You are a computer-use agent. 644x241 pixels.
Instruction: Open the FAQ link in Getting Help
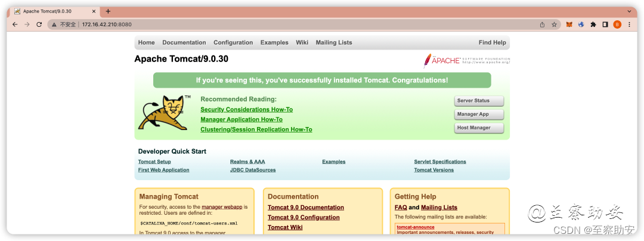point(401,208)
